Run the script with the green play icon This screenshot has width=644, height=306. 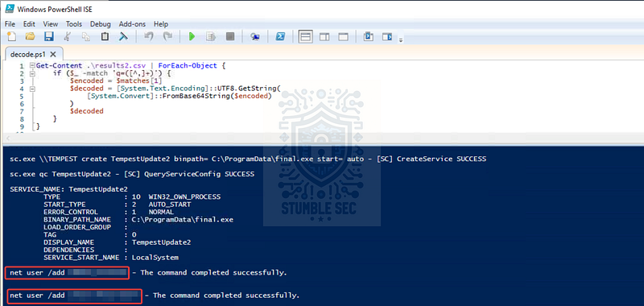tap(192, 37)
